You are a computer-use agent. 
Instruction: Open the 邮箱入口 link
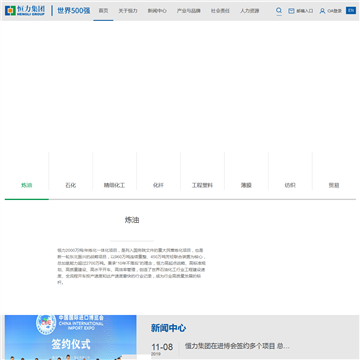[305, 11]
